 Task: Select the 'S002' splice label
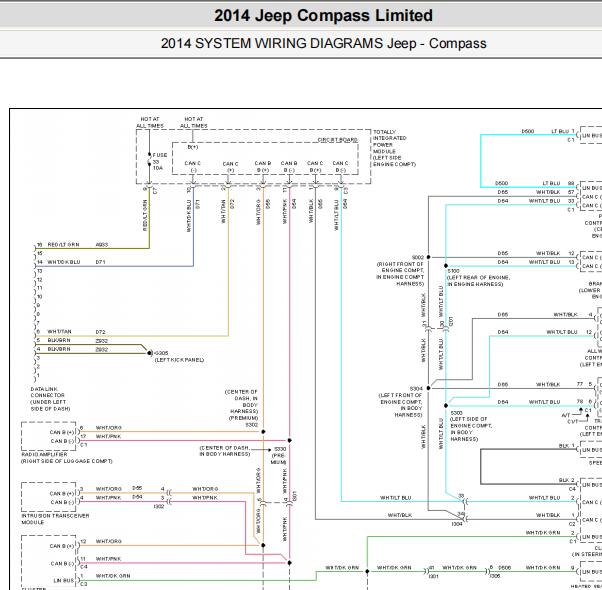(417, 257)
